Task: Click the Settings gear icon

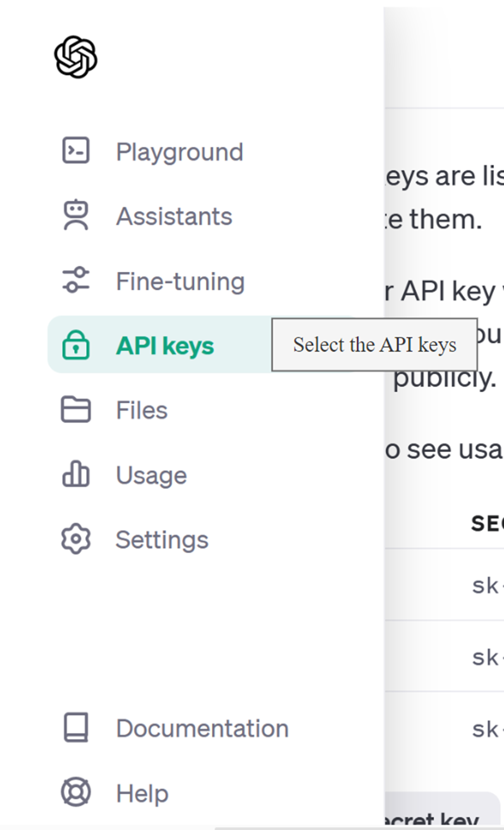Action: pos(76,539)
